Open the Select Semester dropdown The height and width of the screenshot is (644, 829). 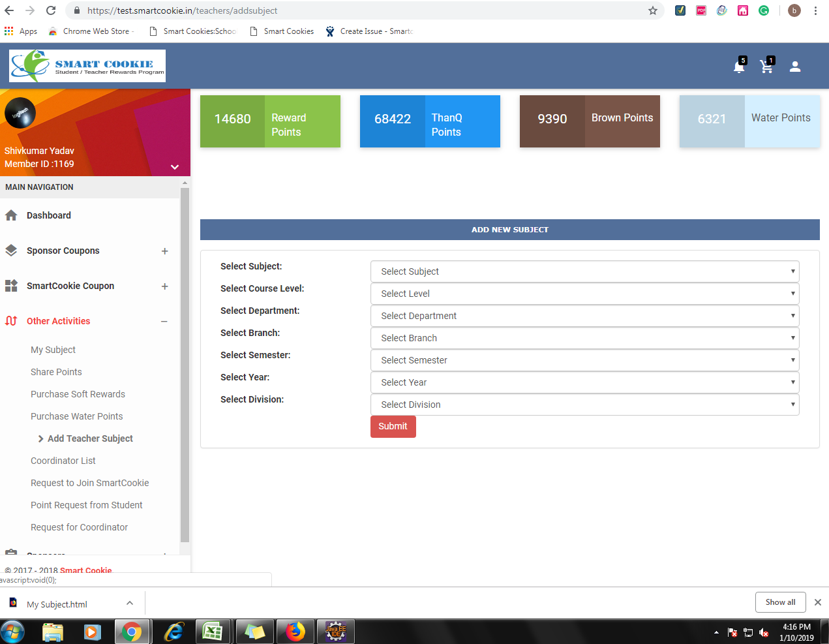tap(584, 360)
